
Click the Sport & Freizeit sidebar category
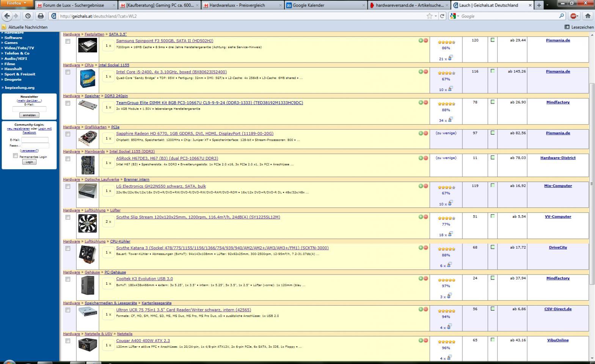[20, 74]
